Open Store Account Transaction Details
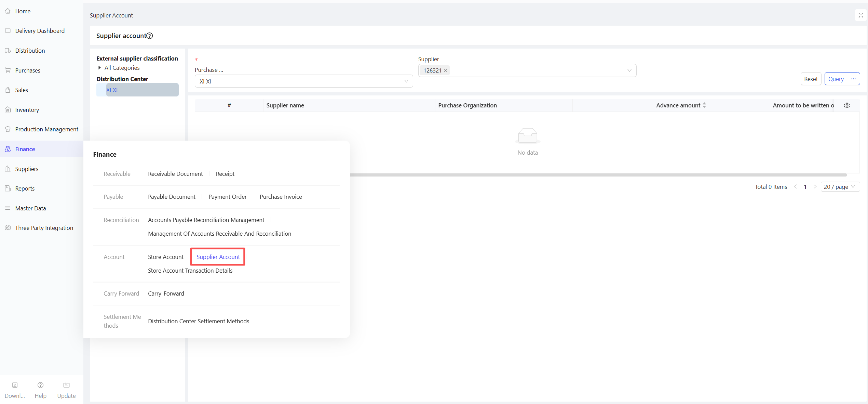Image resolution: width=868 pixels, height=404 pixels. 190,271
